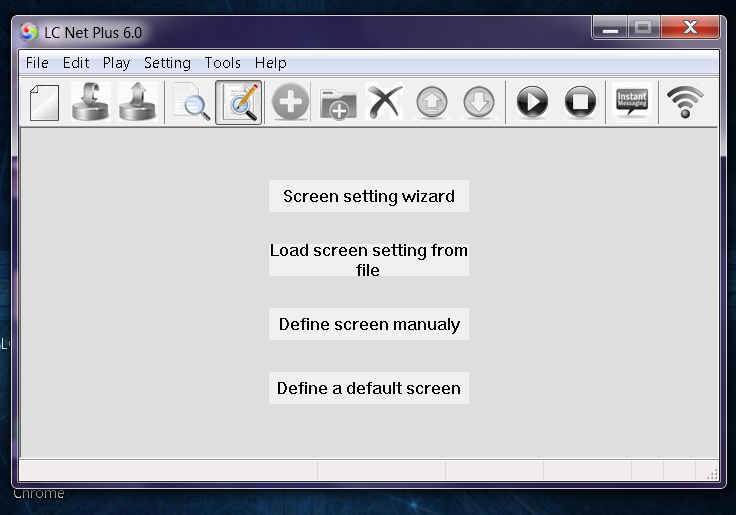
Task: Click the download-to-disk arrow icon
Action: [91, 102]
